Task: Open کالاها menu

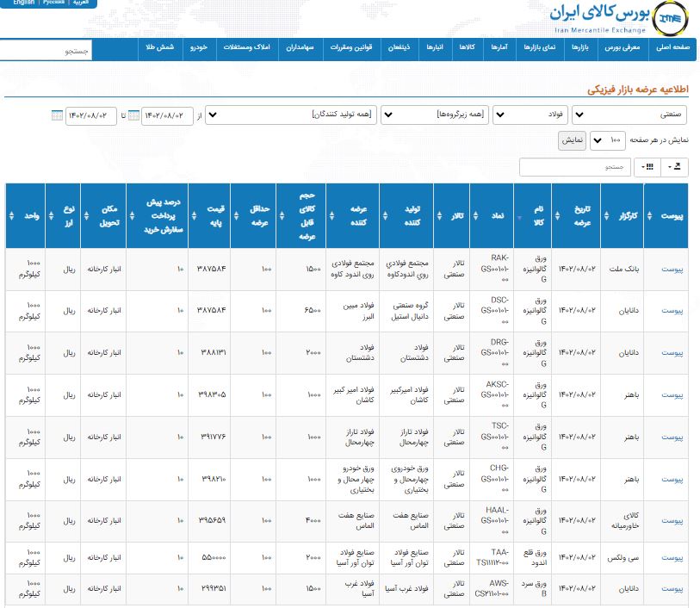Action: pos(467,47)
